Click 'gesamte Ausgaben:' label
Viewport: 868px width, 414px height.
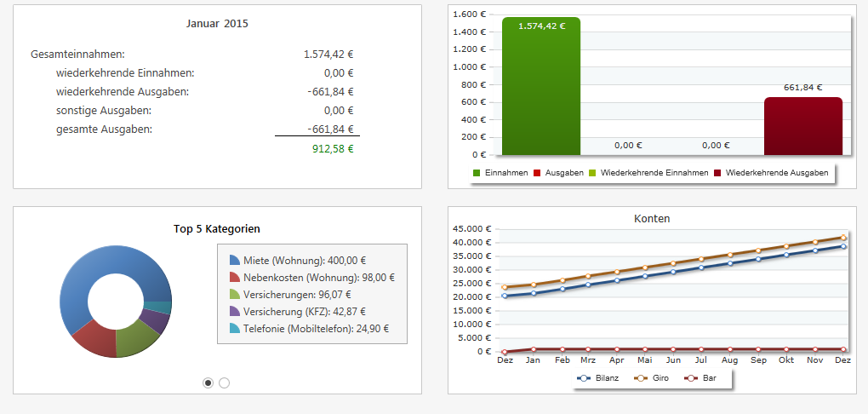(104, 129)
